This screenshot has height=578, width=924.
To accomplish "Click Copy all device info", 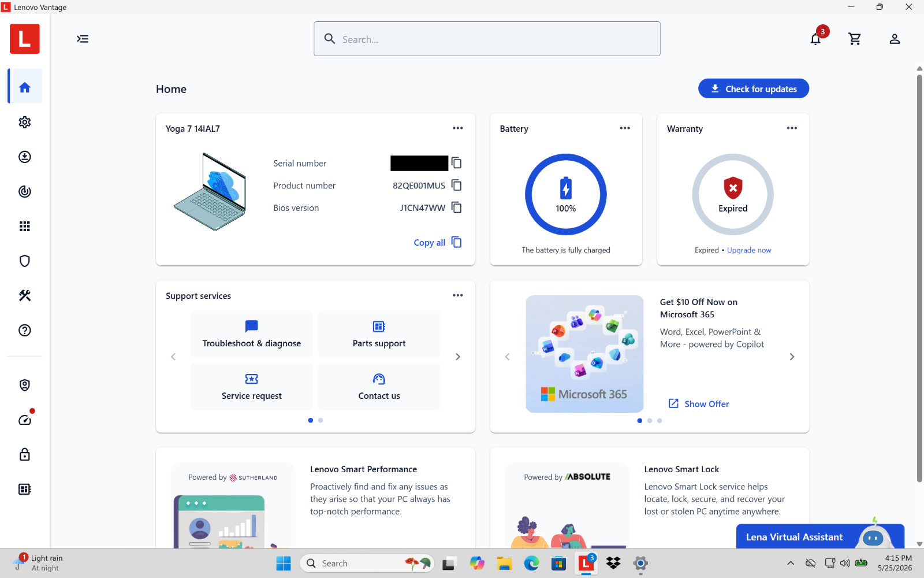I will (x=438, y=242).
